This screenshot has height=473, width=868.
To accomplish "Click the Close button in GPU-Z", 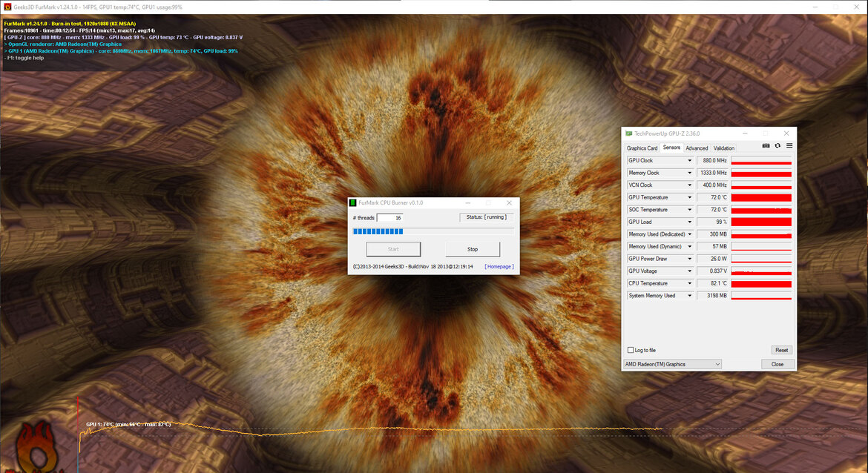I will 777,365.
